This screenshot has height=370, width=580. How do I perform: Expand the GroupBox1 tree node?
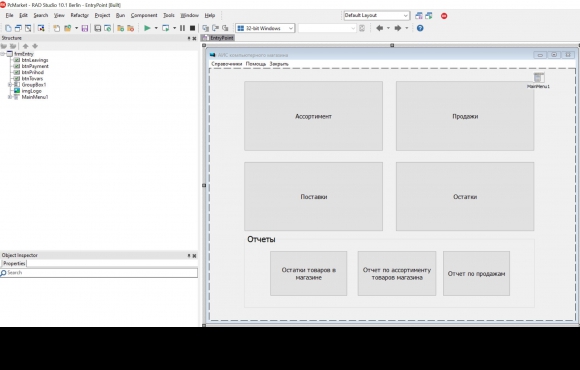(x=10, y=85)
